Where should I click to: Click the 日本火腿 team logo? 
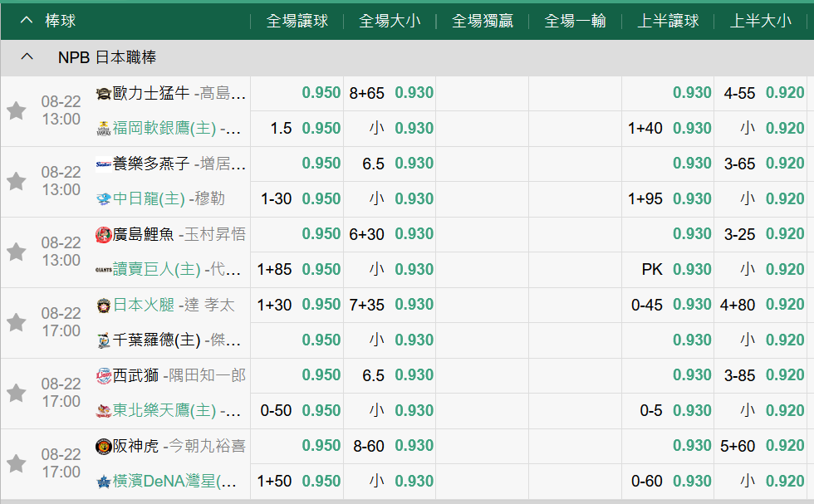104,306
